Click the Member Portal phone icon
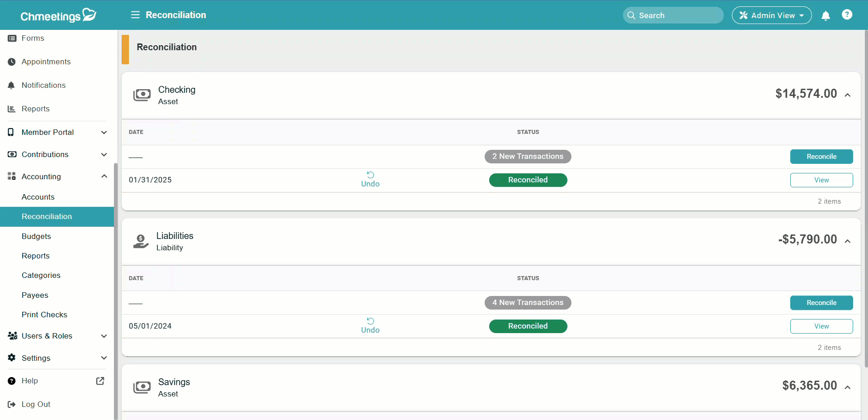 pyautogui.click(x=11, y=132)
